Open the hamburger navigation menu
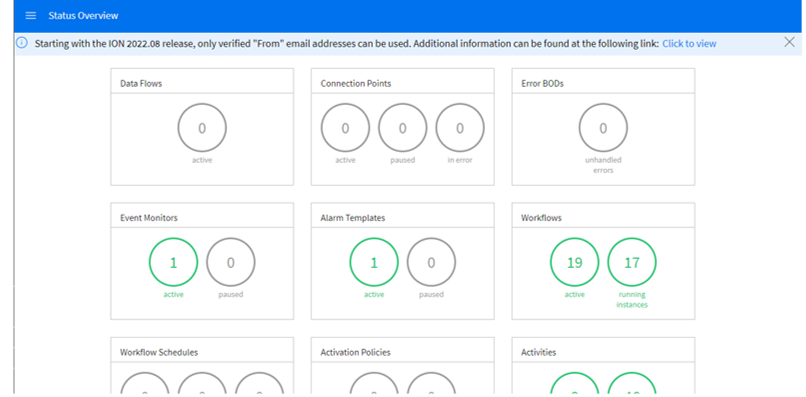The height and width of the screenshot is (397, 806). (31, 15)
